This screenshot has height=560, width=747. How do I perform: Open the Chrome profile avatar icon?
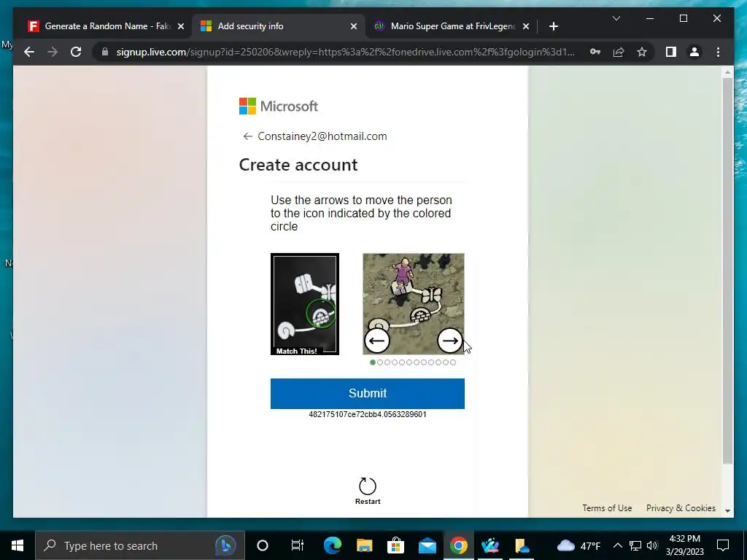pos(694,52)
